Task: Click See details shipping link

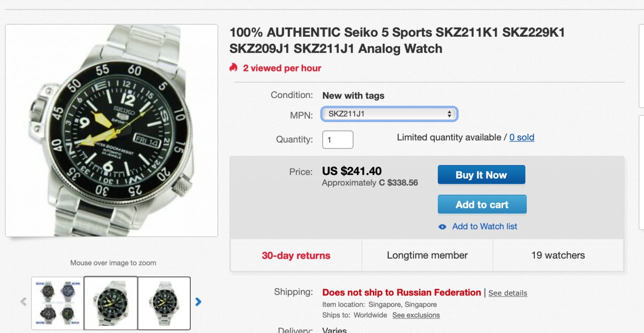Action: [x=508, y=293]
